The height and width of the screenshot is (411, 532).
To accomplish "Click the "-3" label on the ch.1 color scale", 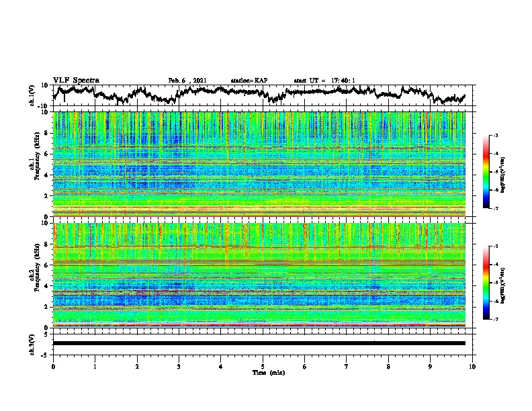I will click(x=496, y=136).
